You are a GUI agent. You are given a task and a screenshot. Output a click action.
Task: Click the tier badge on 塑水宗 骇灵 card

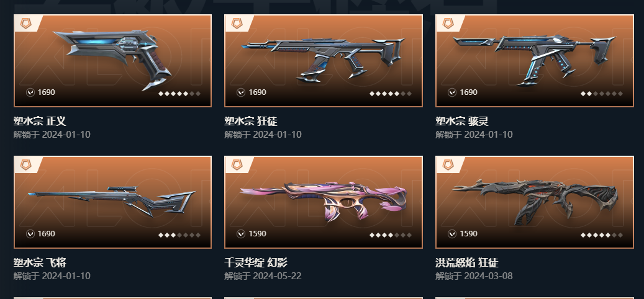448,24
